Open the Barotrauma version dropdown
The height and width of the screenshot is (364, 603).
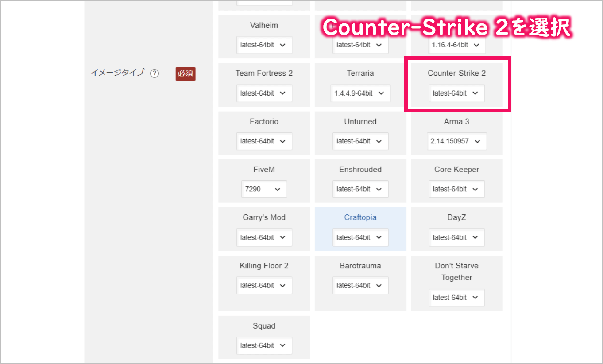point(360,285)
